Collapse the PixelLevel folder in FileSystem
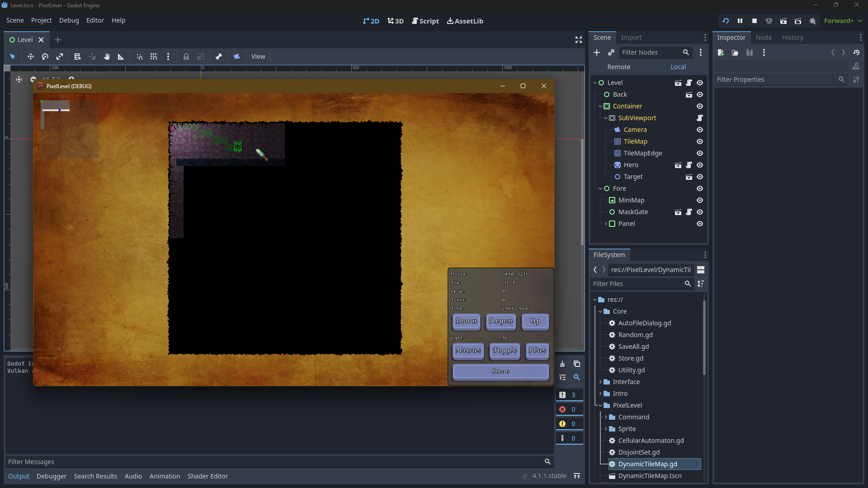 (x=600, y=405)
